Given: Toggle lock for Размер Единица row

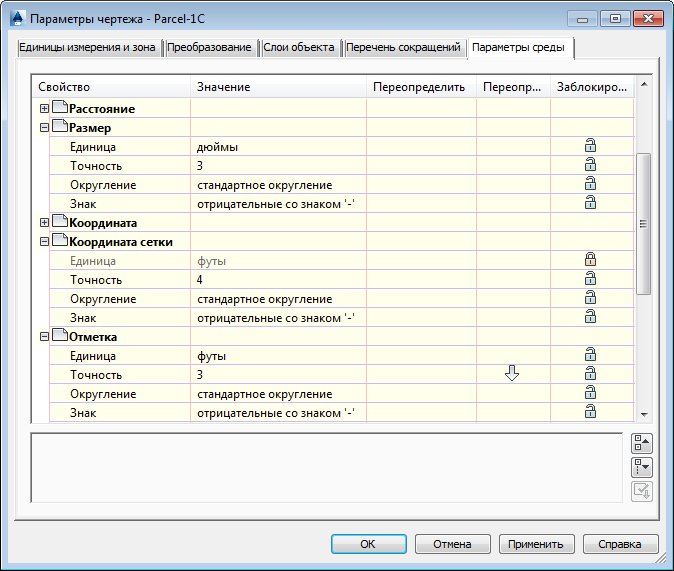Looking at the screenshot, I should (590, 146).
